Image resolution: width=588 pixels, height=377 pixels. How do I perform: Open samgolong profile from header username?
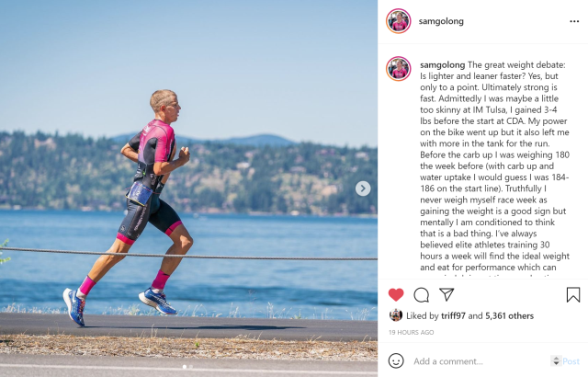[441, 21]
